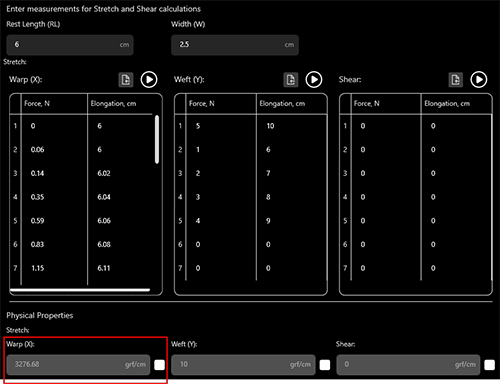
Task: Click the Warp (X) result field 3276.68
Action: tap(78, 365)
